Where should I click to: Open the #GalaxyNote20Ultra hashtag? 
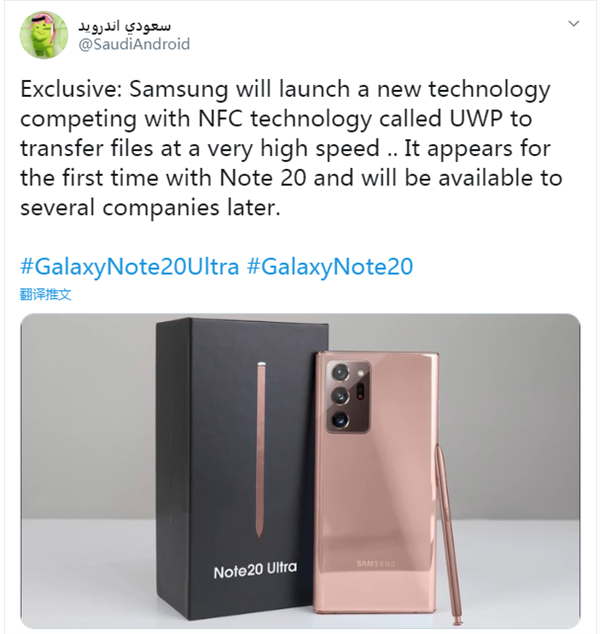[128, 267]
